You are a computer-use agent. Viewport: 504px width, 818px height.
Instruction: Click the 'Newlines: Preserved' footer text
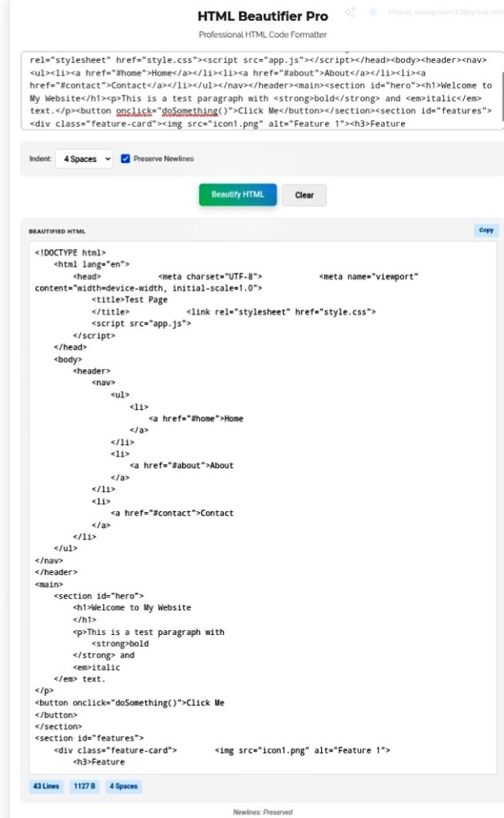pyautogui.click(x=263, y=812)
